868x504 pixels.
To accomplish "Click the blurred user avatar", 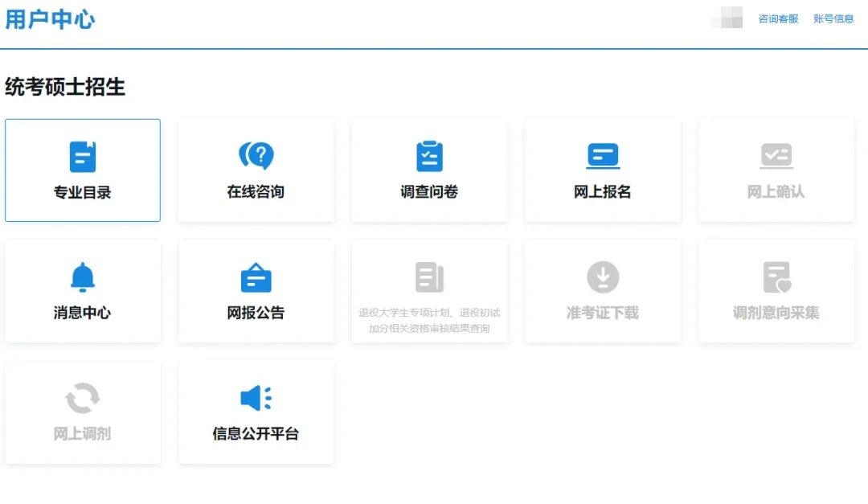I will point(727,18).
